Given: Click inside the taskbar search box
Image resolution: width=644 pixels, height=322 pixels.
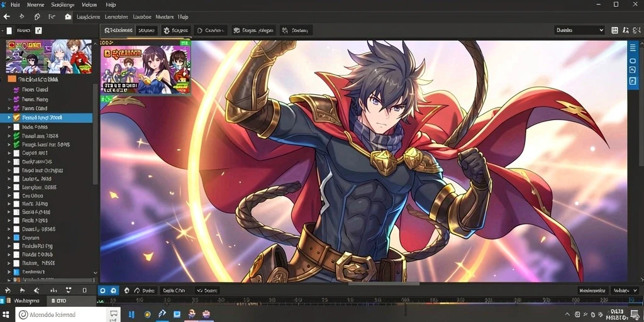Looking at the screenshot, I should point(62,315).
